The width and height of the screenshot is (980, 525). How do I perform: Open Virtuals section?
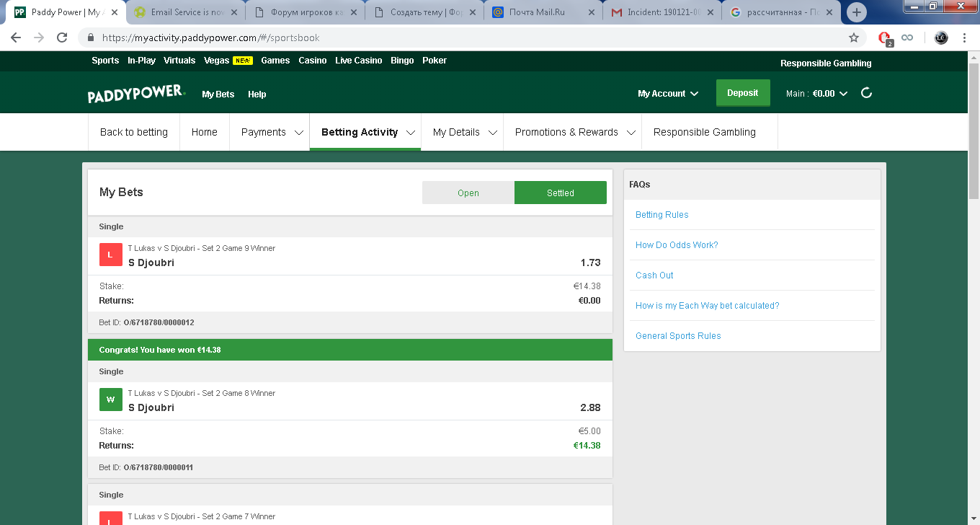(179, 61)
